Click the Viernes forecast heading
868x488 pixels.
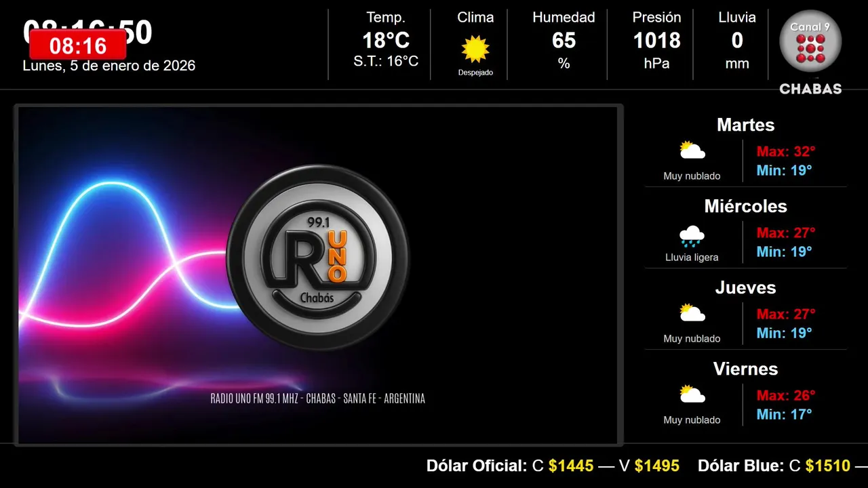[745, 369]
